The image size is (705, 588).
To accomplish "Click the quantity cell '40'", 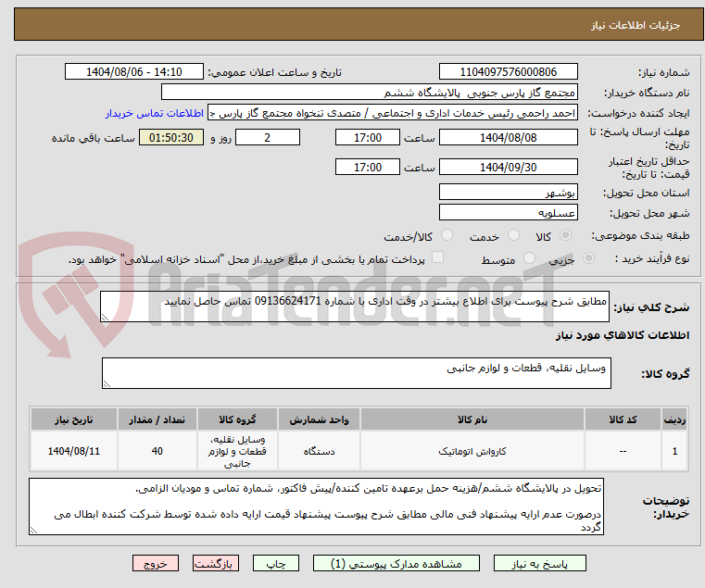I will point(157,451).
